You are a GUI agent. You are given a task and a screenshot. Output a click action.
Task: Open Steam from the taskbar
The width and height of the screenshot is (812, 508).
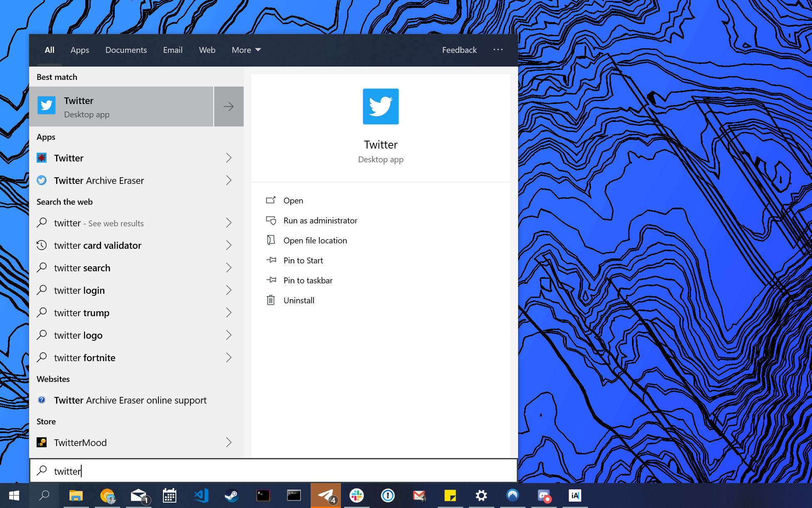click(x=232, y=495)
